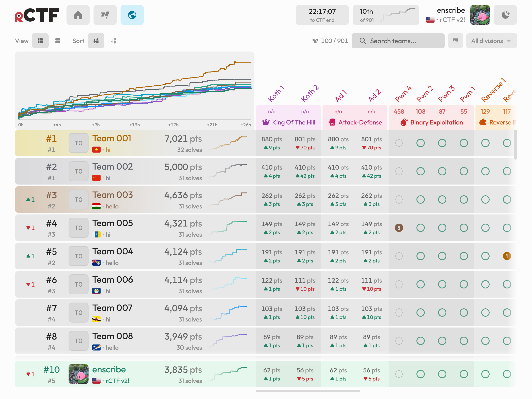Open enscribe profile avatar in header
This screenshot has height=399, width=532.
click(480, 15)
